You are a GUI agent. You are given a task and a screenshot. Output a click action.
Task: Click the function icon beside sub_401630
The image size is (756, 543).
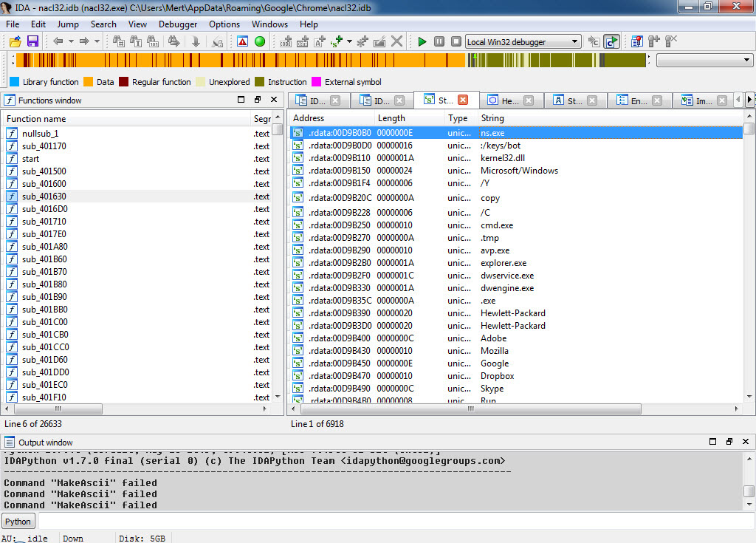pos(12,197)
